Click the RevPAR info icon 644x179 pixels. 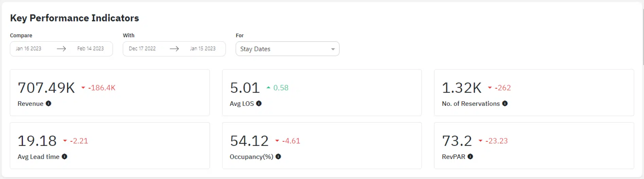click(470, 157)
